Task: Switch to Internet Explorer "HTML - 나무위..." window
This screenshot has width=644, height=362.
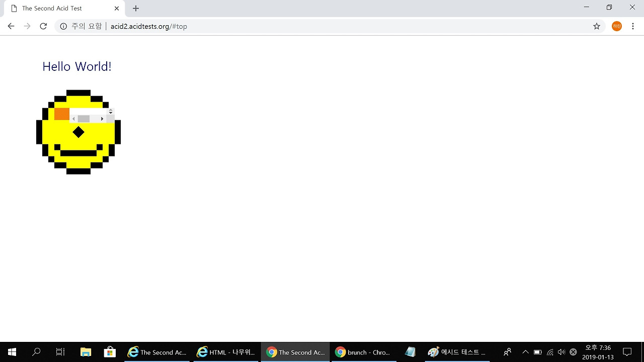Action: [226, 352]
